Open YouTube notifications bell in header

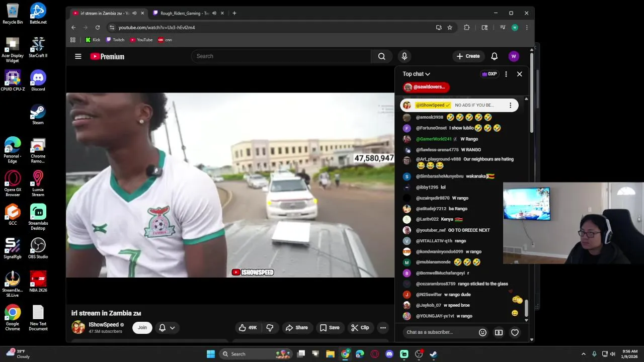(x=494, y=56)
